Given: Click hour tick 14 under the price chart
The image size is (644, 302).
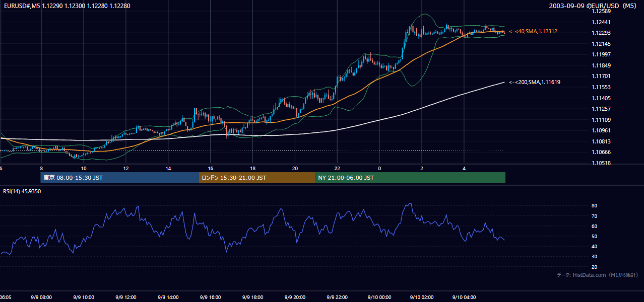Looking at the screenshot, I should pos(168,169).
